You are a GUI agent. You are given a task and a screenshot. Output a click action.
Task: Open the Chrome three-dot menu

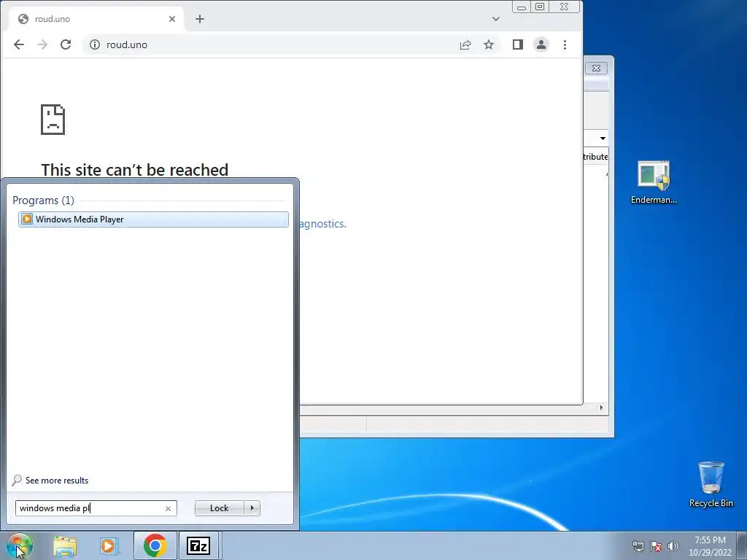pos(565,44)
